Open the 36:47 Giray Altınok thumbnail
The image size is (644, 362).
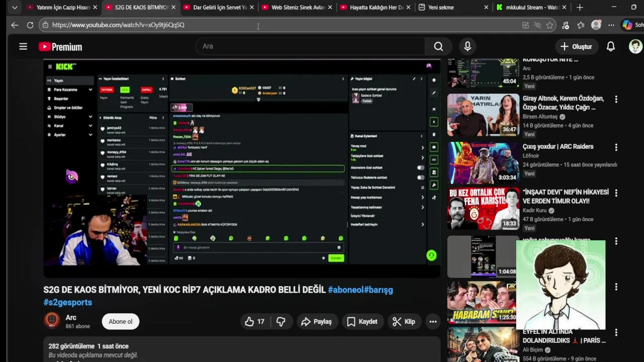[x=484, y=115]
